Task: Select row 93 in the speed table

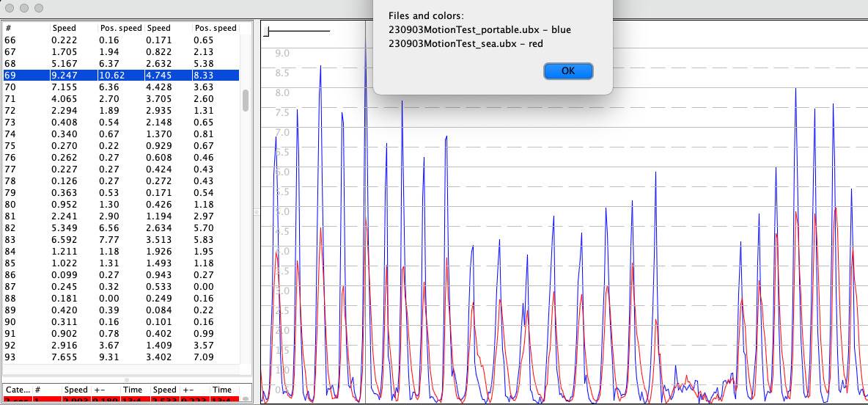Action: (121, 357)
